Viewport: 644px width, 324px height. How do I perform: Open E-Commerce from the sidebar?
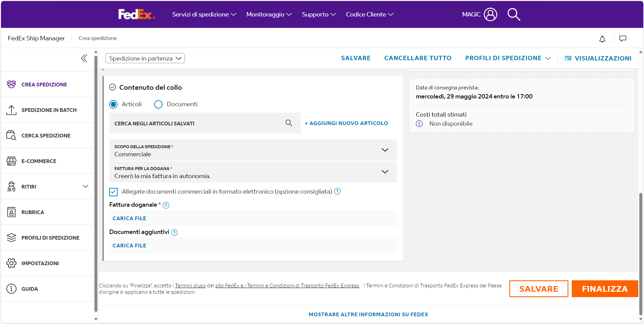point(39,161)
